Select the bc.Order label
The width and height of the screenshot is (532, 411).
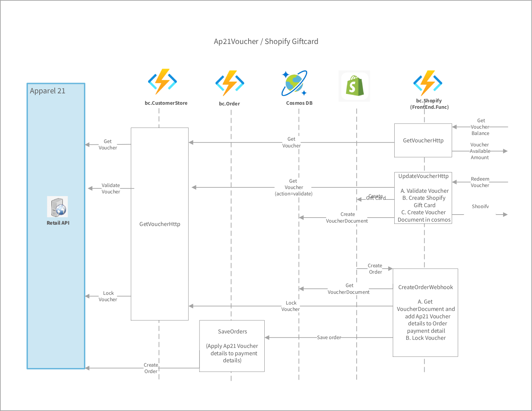point(229,104)
